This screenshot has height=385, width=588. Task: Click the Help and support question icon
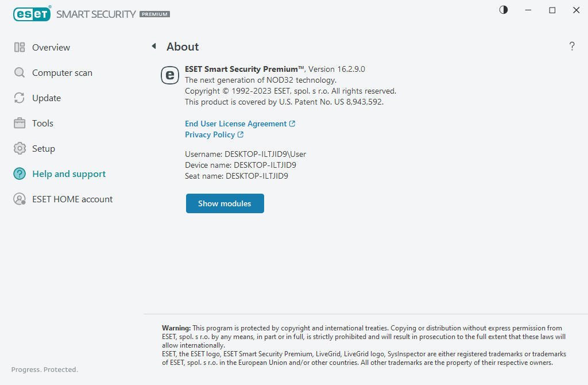point(20,174)
